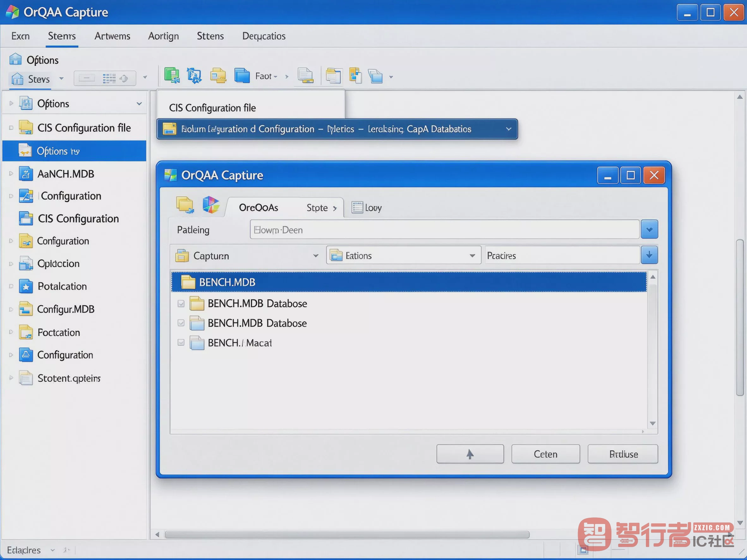Click the green spreadsheet toolbar icon
The height and width of the screenshot is (560, 747).
(x=172, y=75)
